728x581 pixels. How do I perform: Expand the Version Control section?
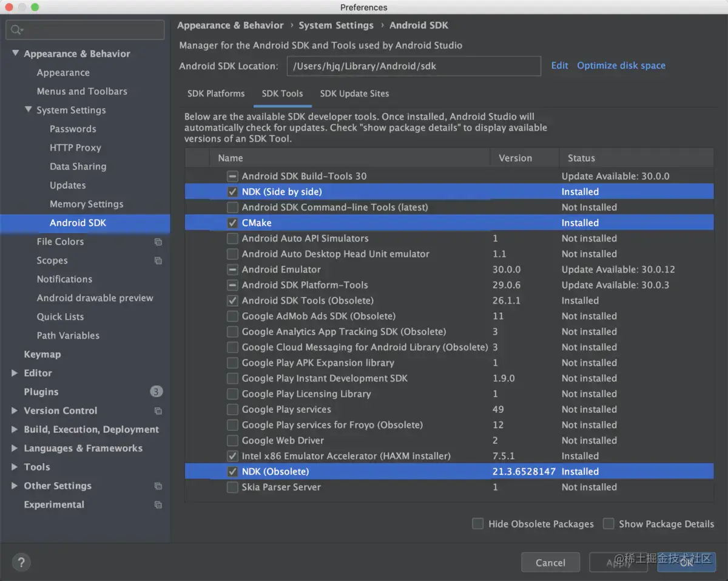(x=15, y=411)
